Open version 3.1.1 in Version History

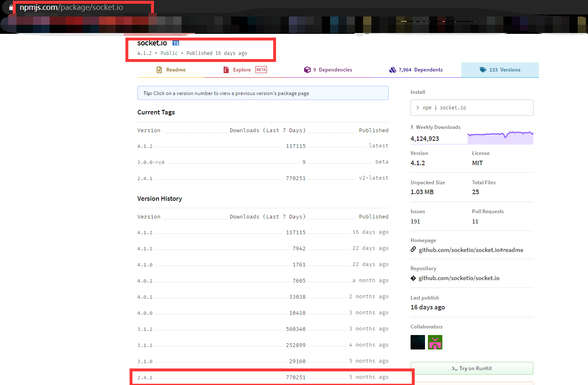[145, 345]
